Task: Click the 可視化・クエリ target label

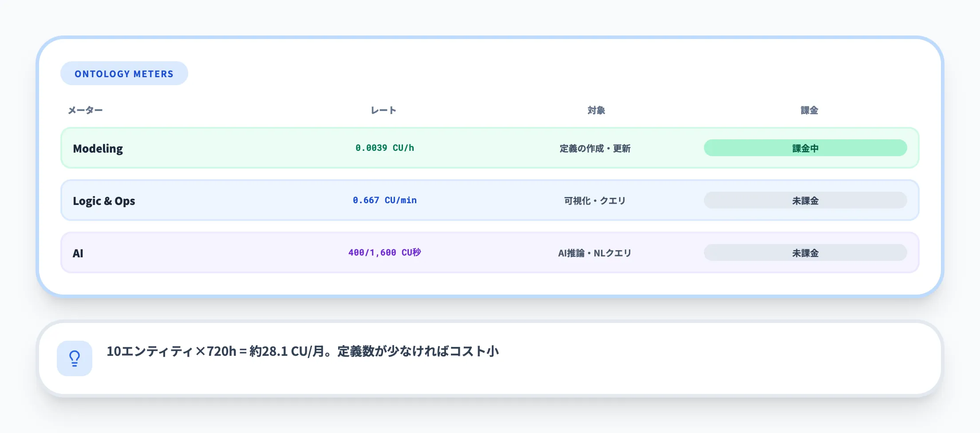Action: 595,200
